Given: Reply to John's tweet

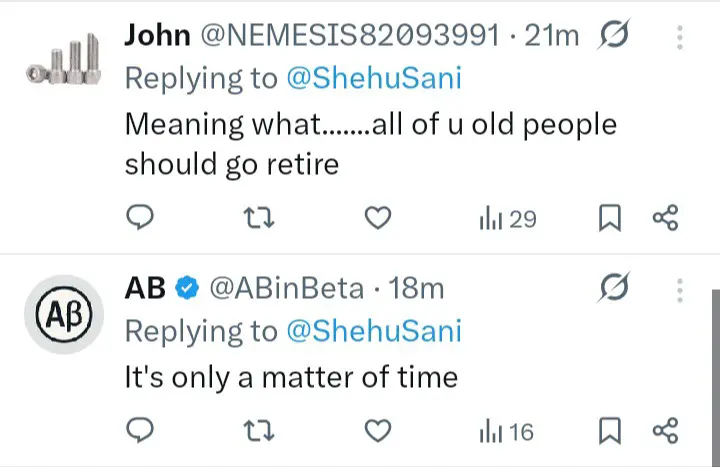Looking at the screenshot, I should (142, 218).
